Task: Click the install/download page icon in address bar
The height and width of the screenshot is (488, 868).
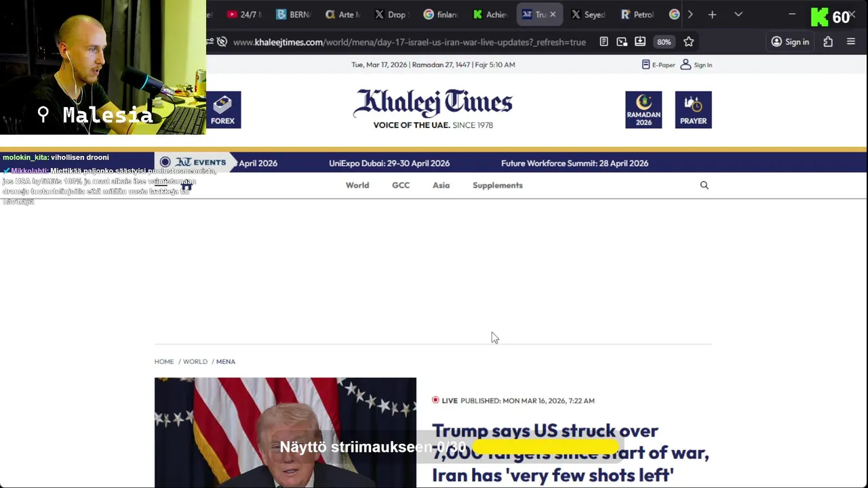Action: (640, 42)
